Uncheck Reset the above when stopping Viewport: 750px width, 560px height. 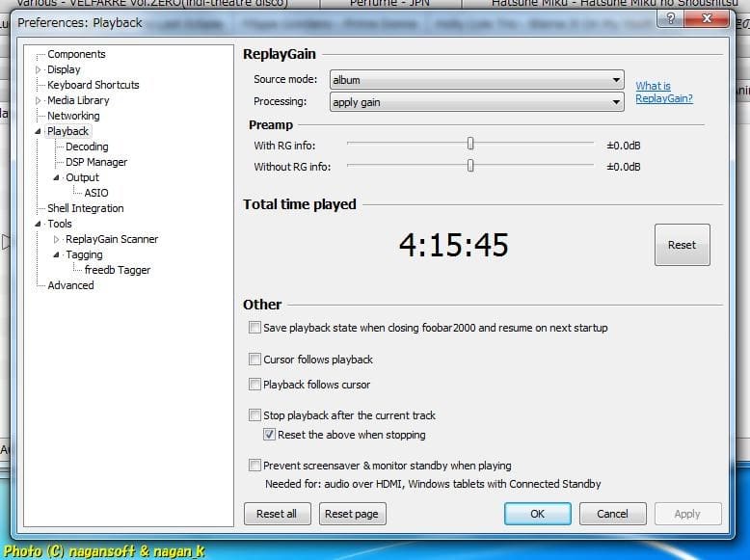pyautogui.click(x=270, y=435)
